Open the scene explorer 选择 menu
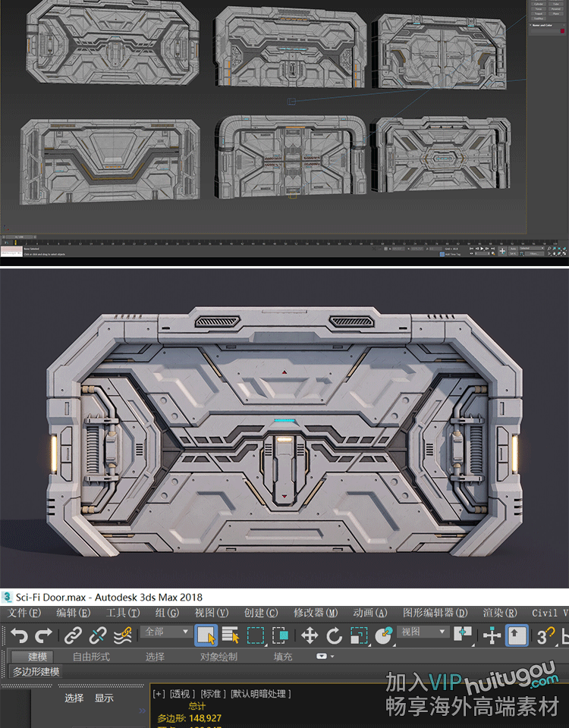 [x=74, y=698]
